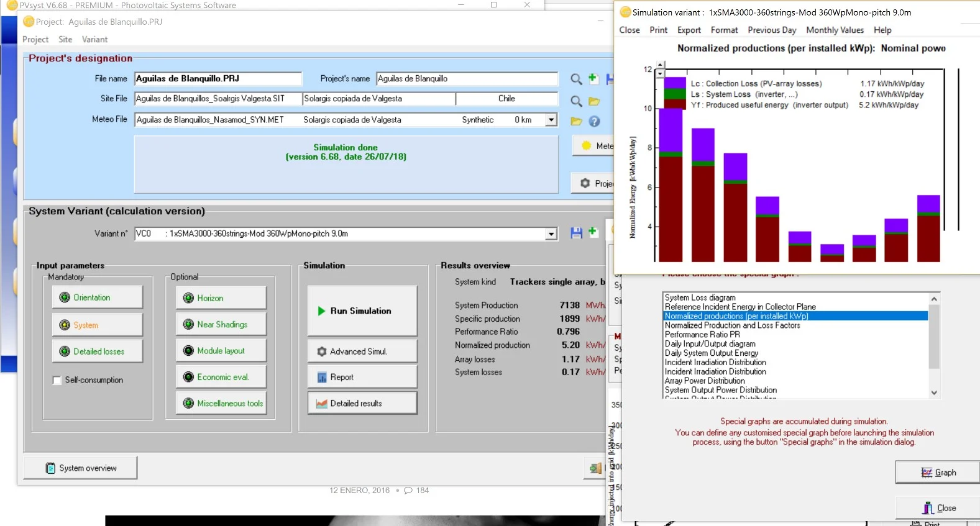Expand the Variant n° dropdown arrow
Viewport: 980px width, 526px height.
point(551,234)
